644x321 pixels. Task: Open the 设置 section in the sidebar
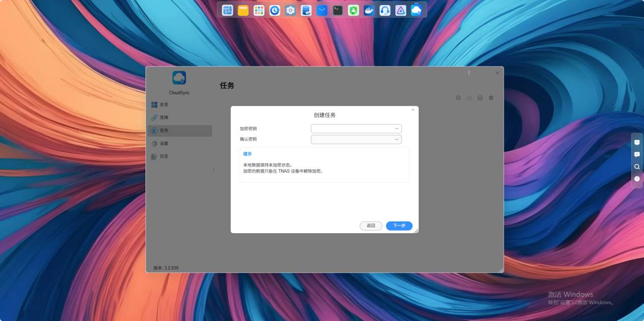click(x=164, y=143)
